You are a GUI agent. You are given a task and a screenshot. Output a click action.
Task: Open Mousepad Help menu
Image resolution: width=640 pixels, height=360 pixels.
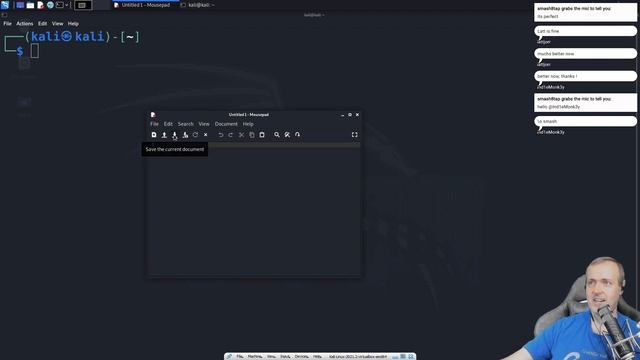click(248, 124)
